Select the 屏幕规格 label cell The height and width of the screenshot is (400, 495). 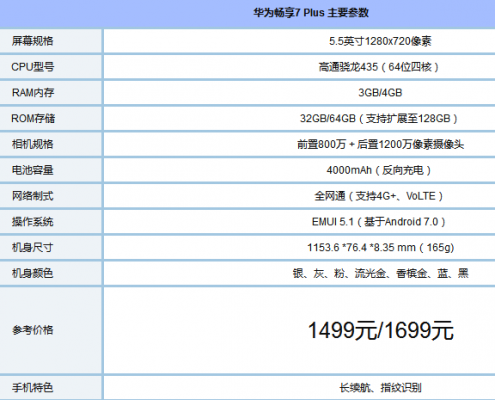pyautogui.click(x=51, y=41)
